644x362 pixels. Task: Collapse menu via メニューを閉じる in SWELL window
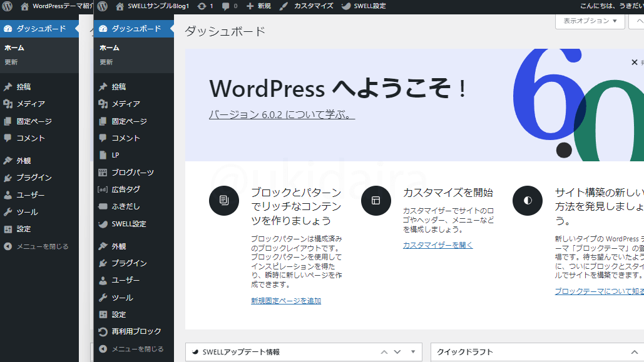pyautogui.click(x=131, y=349)
